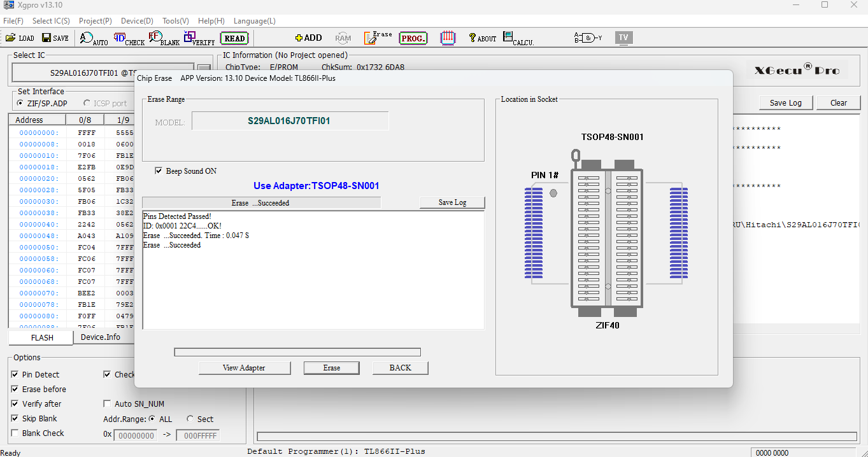
Task: Click the logic gate test icon
Action: coord(588,38)
